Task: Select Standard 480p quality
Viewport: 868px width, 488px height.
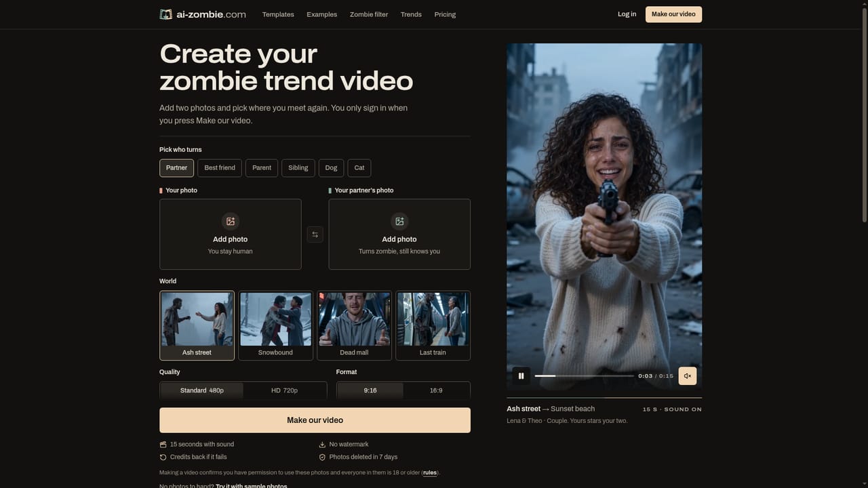Action: [x=201, y=390]
